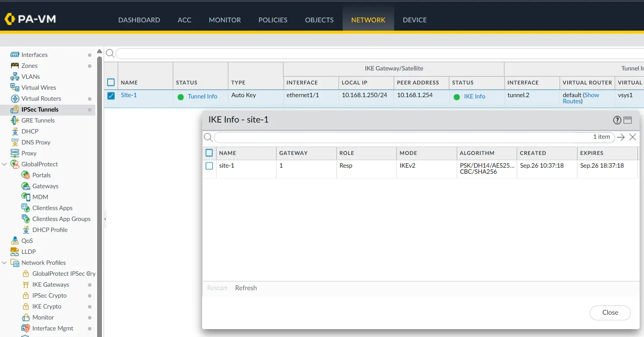Collapse the Network Profiles tree node
This screenshot has width=644, height=337.
[x=4, y=263]
